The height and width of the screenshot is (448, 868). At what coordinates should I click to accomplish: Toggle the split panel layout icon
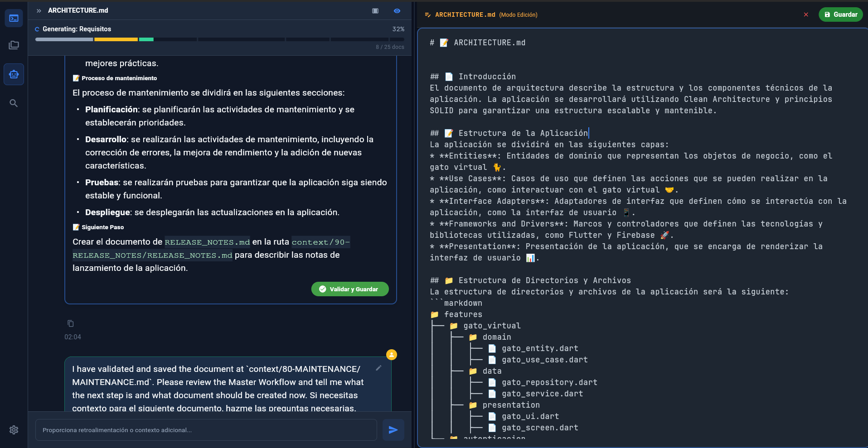(375, 11)
